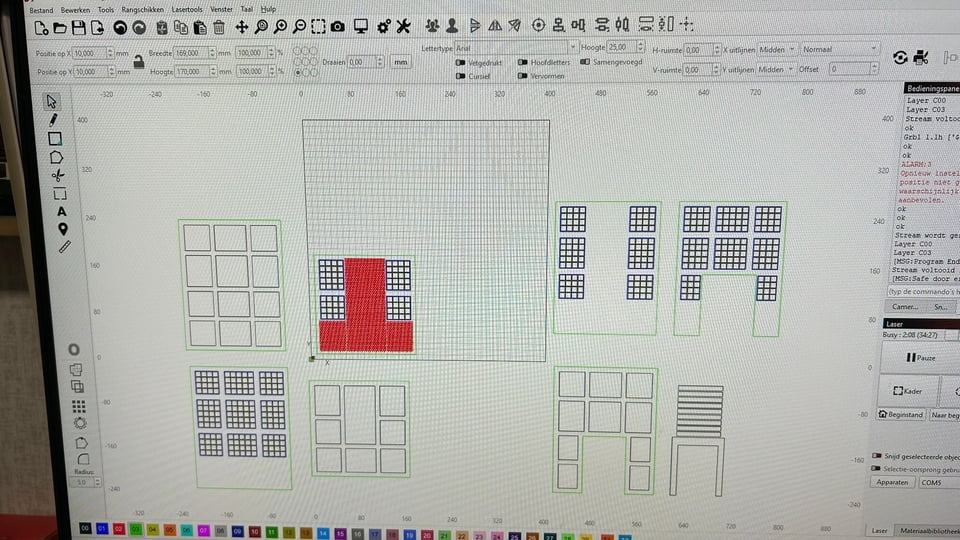Open the Lasertools menu

(187, 8)
